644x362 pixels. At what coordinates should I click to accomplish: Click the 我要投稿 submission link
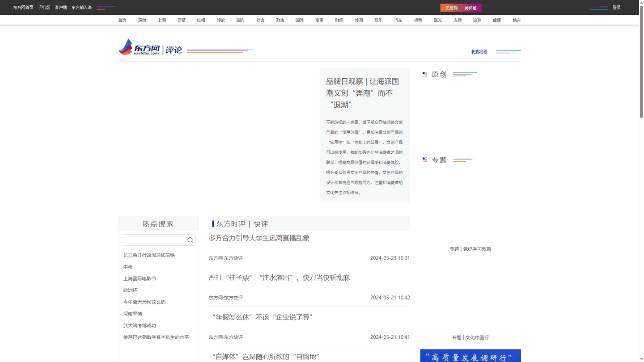(479, 52)
